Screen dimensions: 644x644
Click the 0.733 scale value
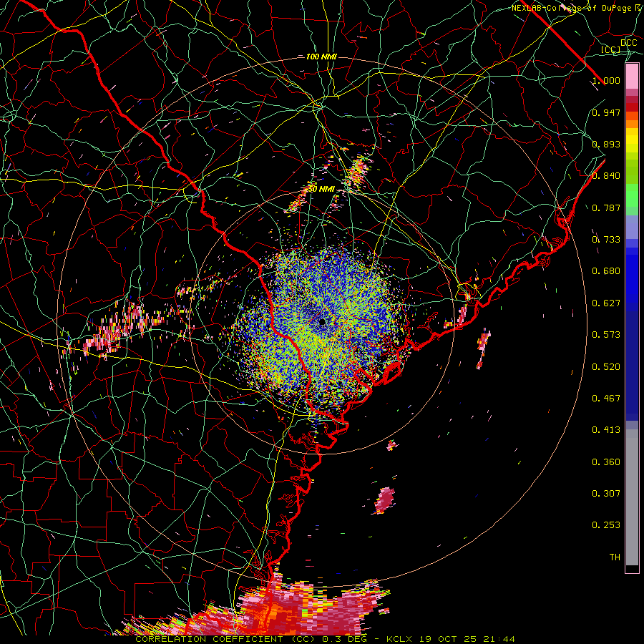pos(606,240)
